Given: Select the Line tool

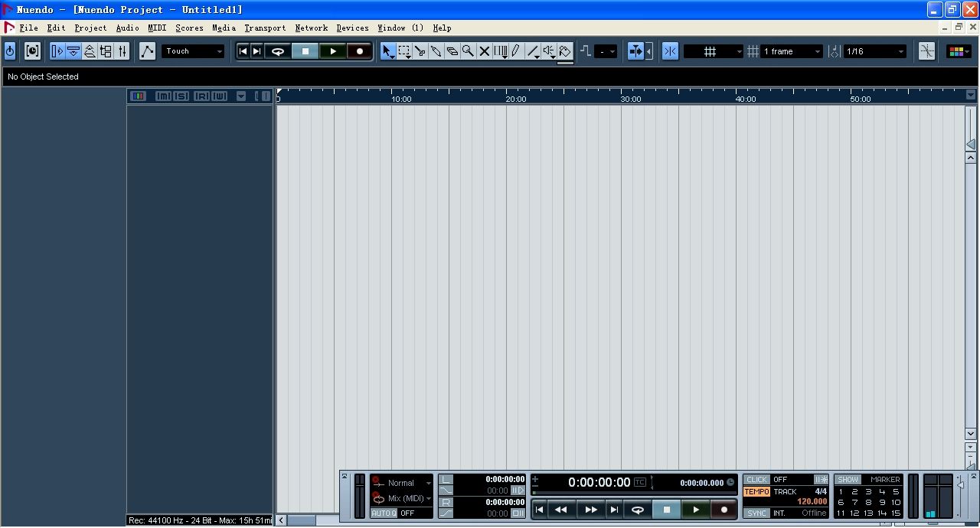Looking at the screenshot, I should tap(533, 51).
